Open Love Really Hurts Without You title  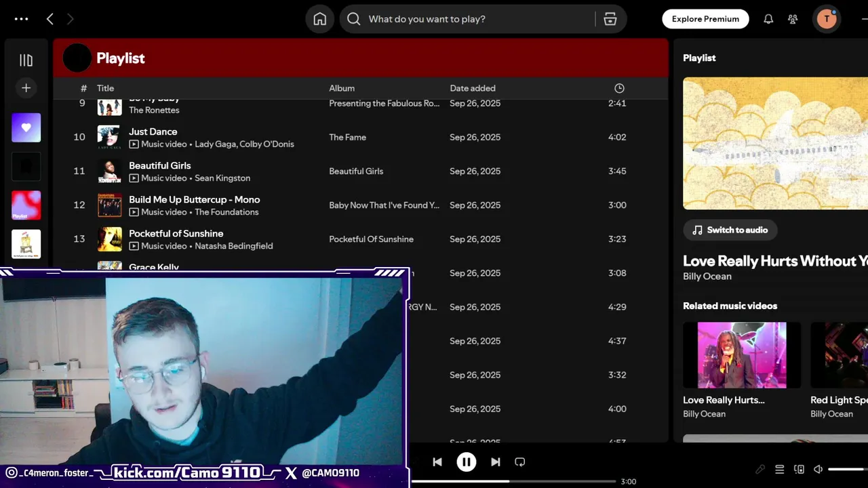pos(775,261)
